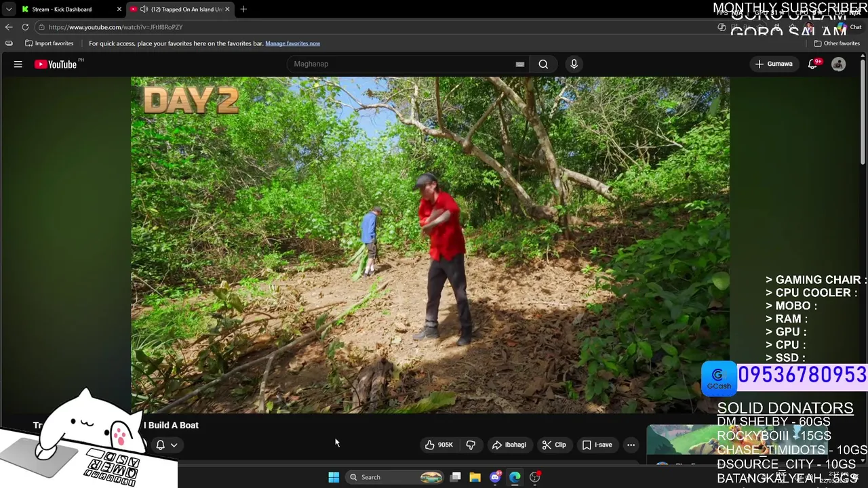Image resolution: width=868 pixels, height=488 pixels.
Task: Switch to Microsoft Edge on the taskbar
Action: tap(515, 477)
